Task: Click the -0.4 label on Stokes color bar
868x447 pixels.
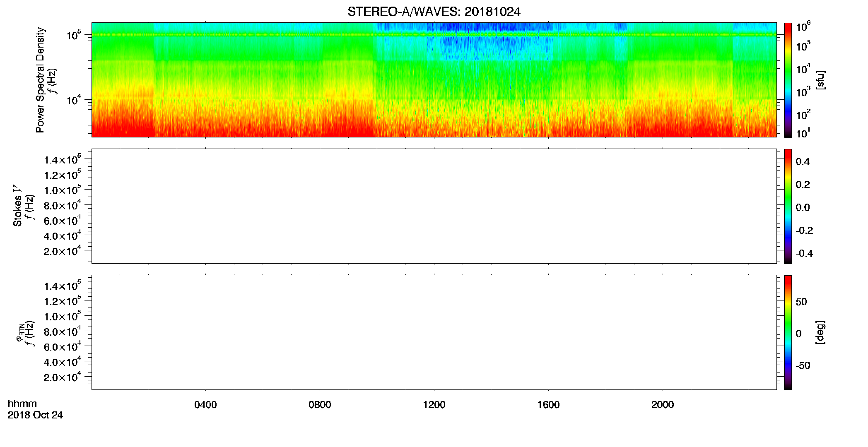Action: coord(804,254)
